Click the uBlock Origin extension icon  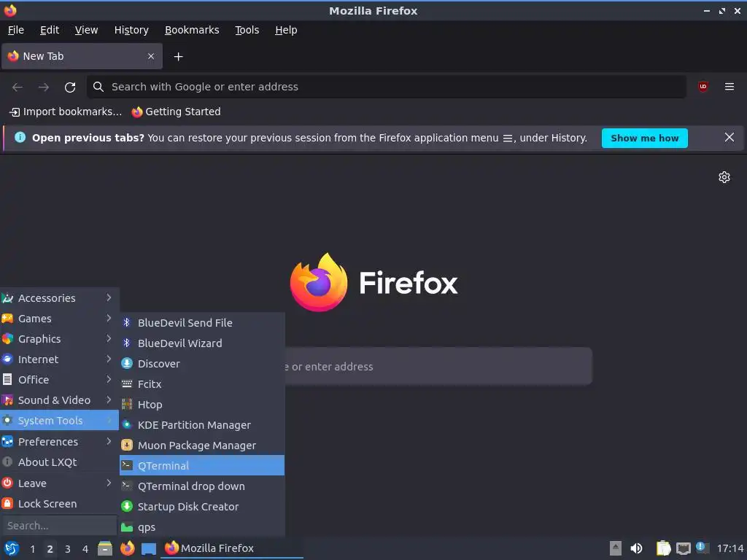[703, 87]
